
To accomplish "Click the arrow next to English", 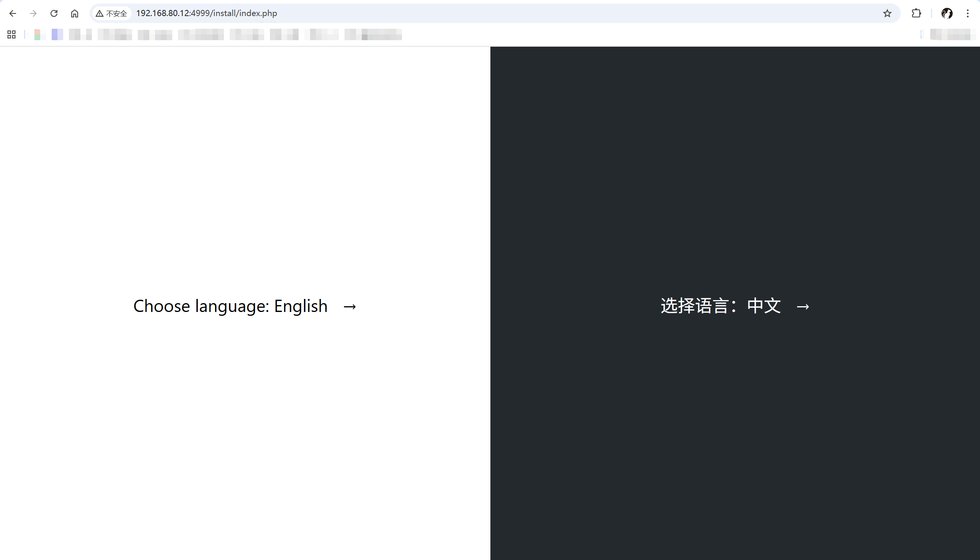I will coord(350,307).
